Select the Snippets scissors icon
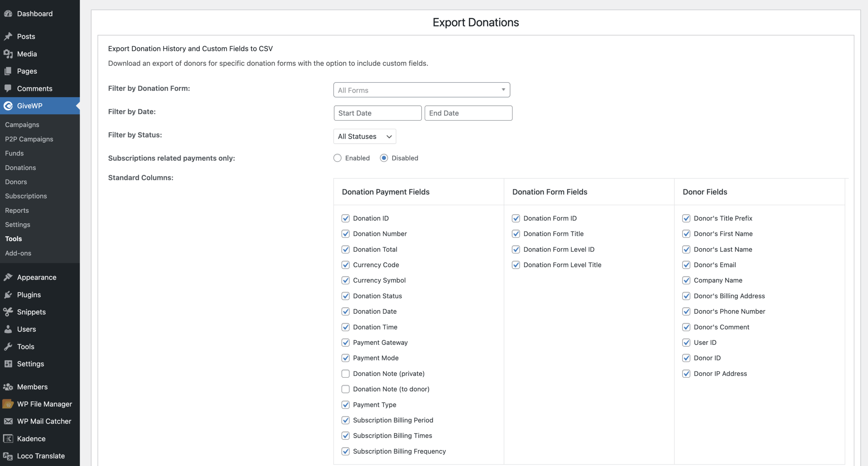This screenshot has height=466, width=868. [8, 312]
